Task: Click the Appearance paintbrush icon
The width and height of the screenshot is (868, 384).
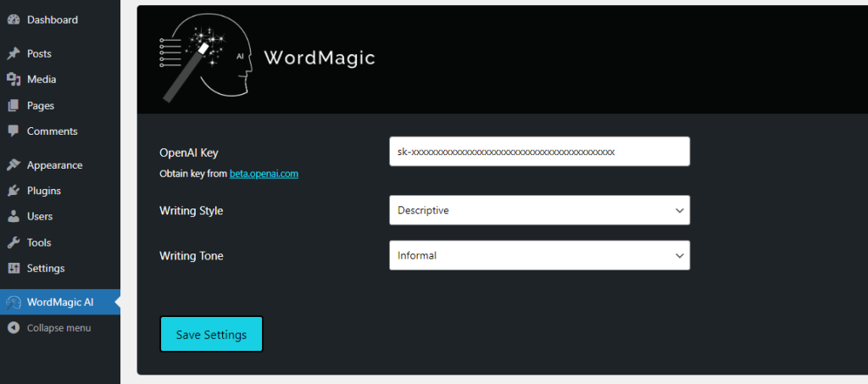Action: [14, 165]
